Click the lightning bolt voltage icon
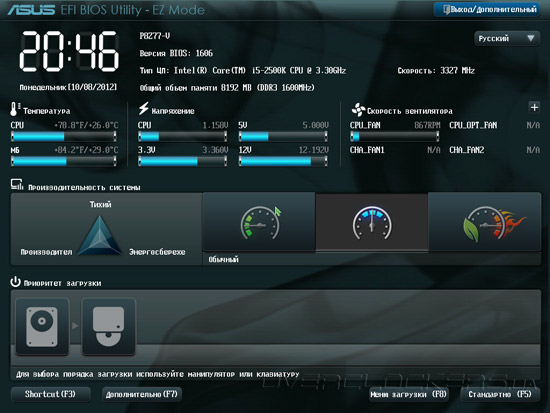The width and height of the screenshot is (550, 413). click(143, 108)
